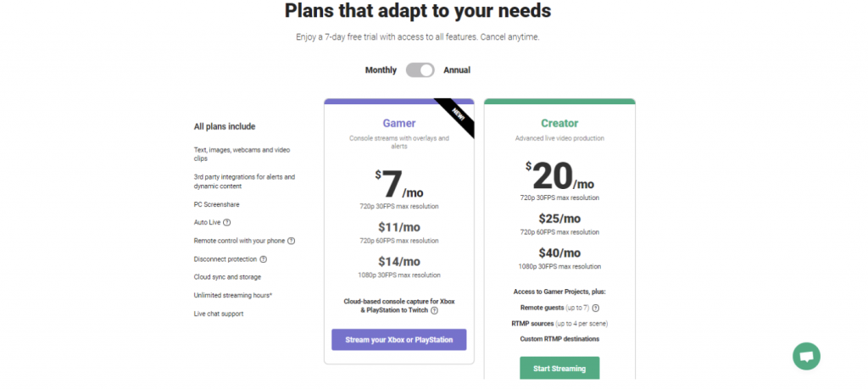
Task: Choose the $11/mo 720p 60FPS option
Action: (x=398, y=227)
